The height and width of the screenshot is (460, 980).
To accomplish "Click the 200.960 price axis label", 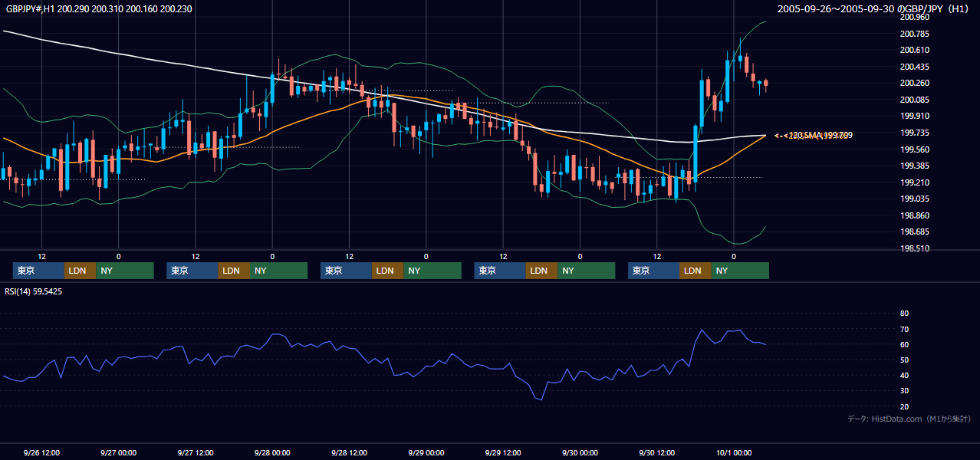I will [916, 17].
